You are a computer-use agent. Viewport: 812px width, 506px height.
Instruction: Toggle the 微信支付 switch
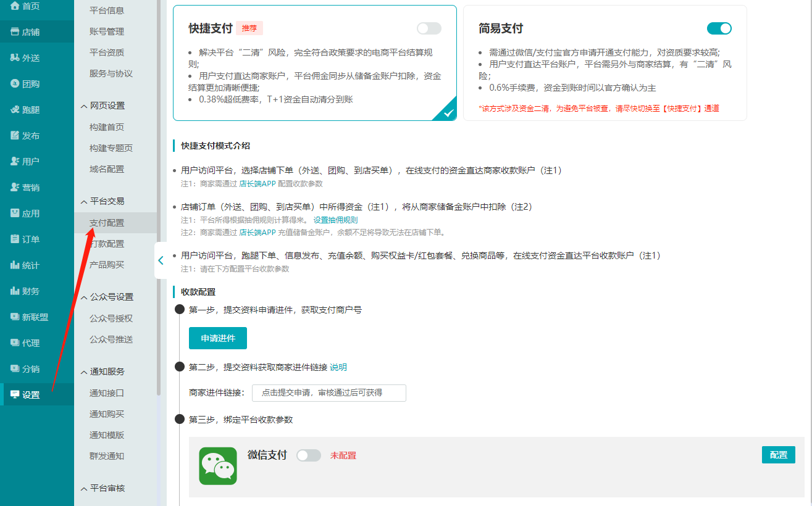[x=309, y=455]
